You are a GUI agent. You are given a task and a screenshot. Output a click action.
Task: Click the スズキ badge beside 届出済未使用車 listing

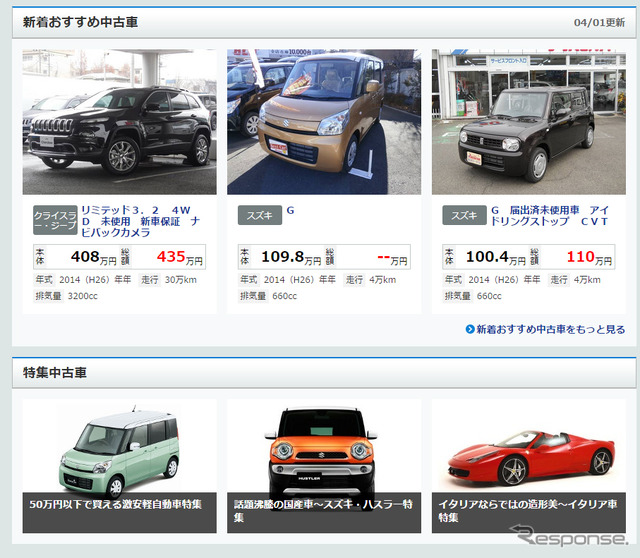pos(464,215)
